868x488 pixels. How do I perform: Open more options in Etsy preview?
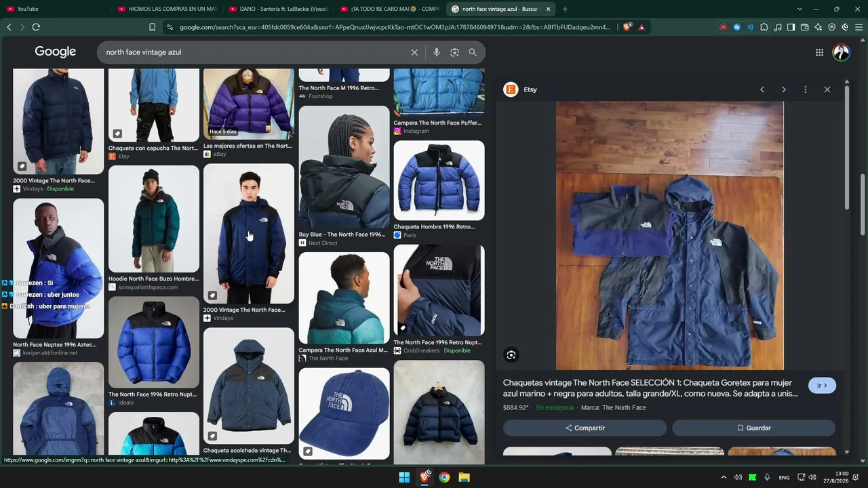[x=806, y=89]
